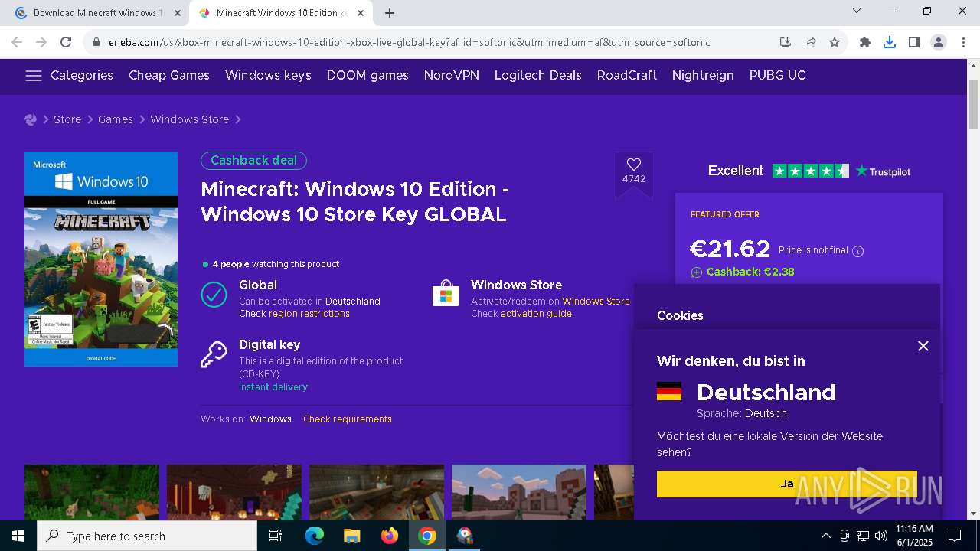
Task: Open NordVPN menu item
Action: coord(452,75)
